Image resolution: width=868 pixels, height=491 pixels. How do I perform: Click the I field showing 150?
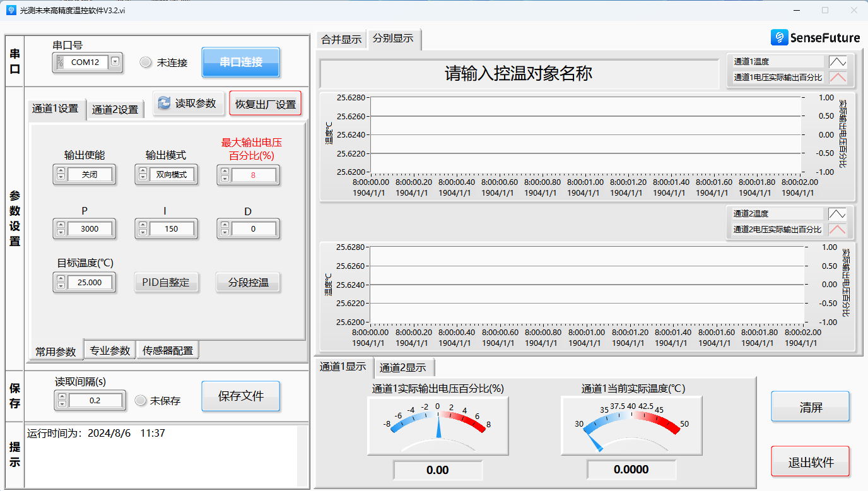[172, 229]
